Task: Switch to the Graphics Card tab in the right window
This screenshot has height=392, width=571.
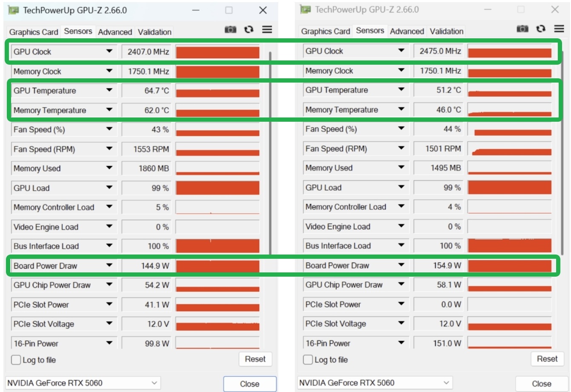Action: click(325, 31)
